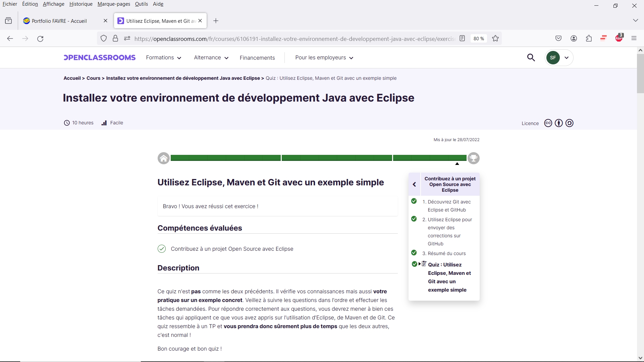This screenshot has height=362, width=644.
Task: Click the green check beside Contribuez à un projet
Action: (162, 249)
